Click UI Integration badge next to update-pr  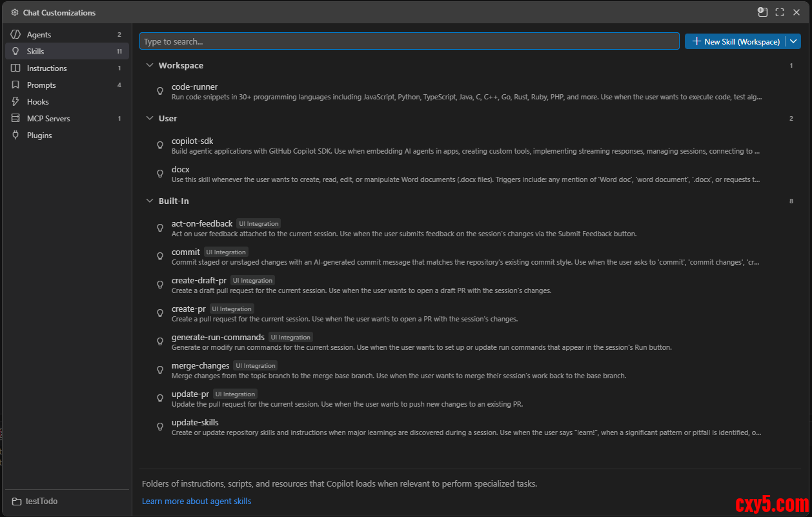235,394
